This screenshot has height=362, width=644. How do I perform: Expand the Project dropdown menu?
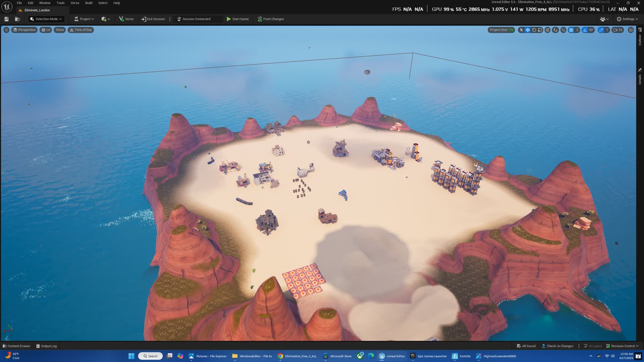[84, 19]
